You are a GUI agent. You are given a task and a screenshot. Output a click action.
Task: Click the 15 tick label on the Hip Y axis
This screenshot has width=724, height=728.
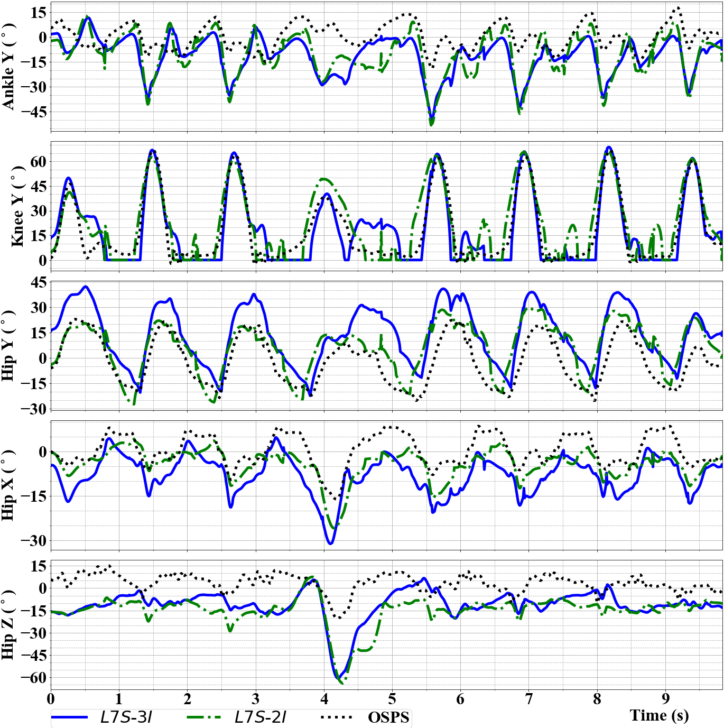39,333
